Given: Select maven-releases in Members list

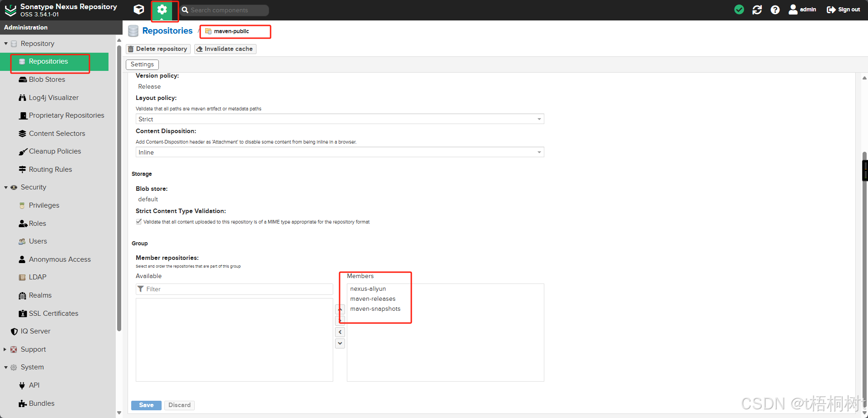Looking at the screenshot, I should (x=373, y=299).
